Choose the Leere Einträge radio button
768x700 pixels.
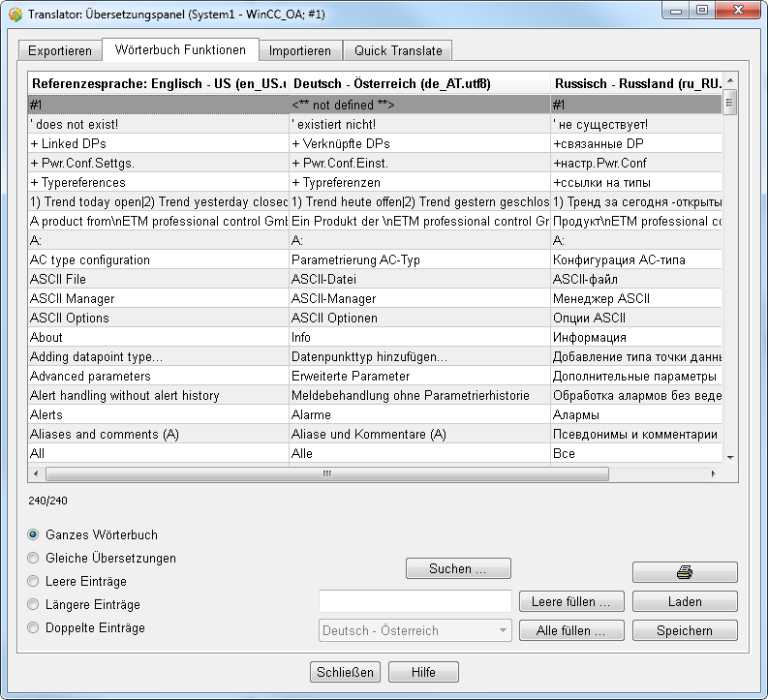(x=34, y=581)
